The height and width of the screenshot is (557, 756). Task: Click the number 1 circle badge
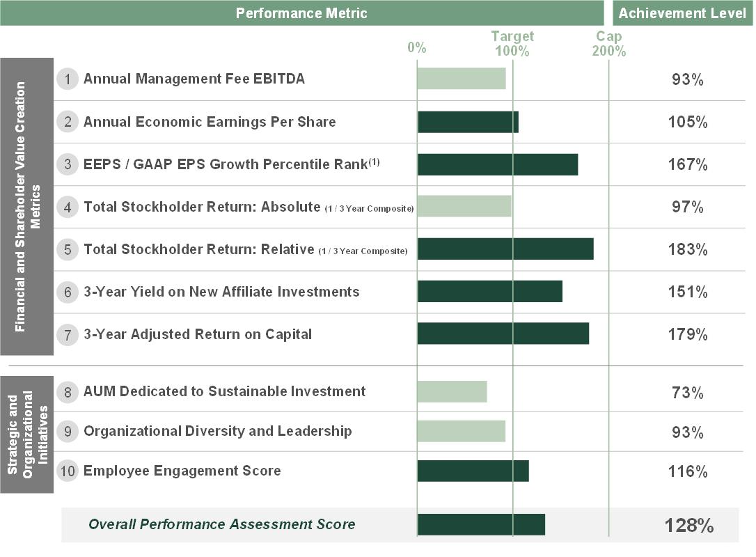[68, 79]
